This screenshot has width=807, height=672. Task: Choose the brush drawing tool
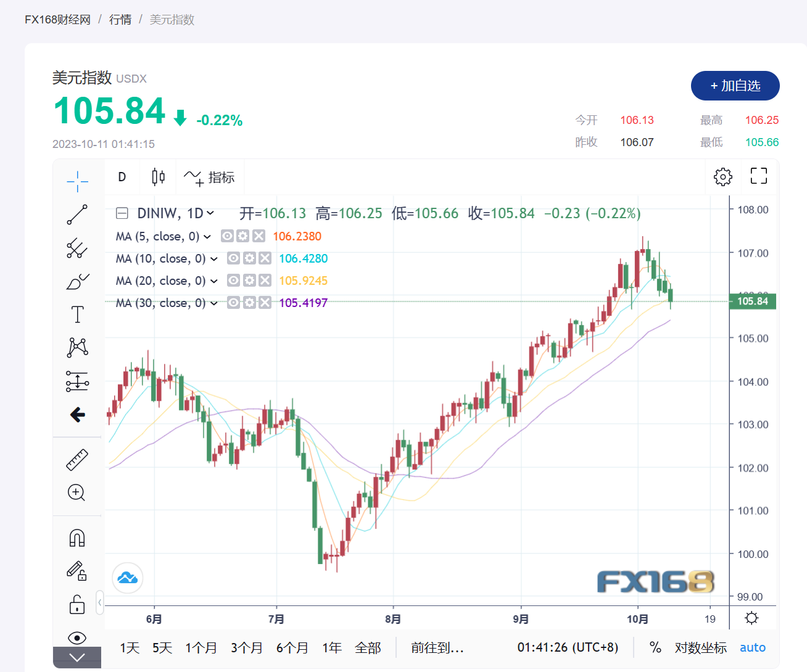(x=77, y=282)
